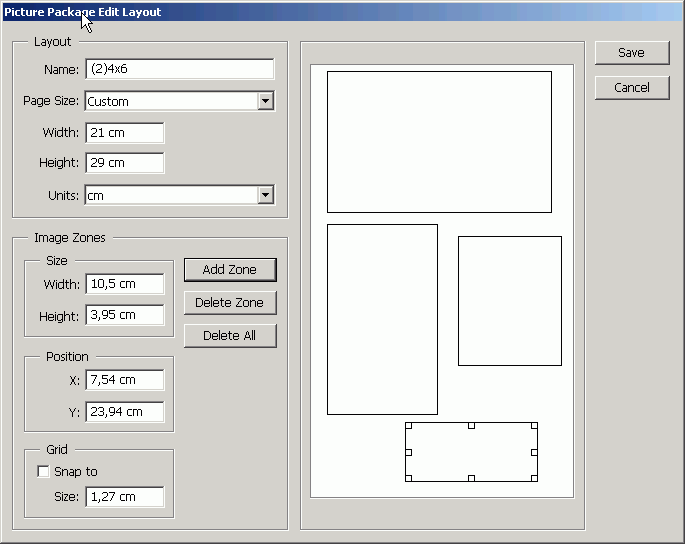The height and width of the screenshot is (544, 685).
Task: Open the Units dropdown arrow
Action: [x=265, y=195]
